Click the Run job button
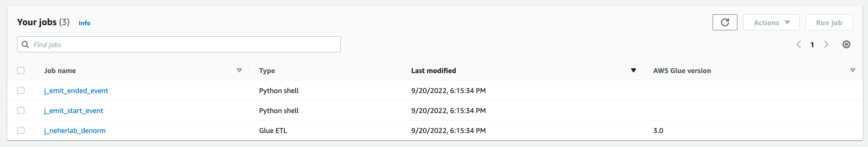868x147 pixels. 829,22
